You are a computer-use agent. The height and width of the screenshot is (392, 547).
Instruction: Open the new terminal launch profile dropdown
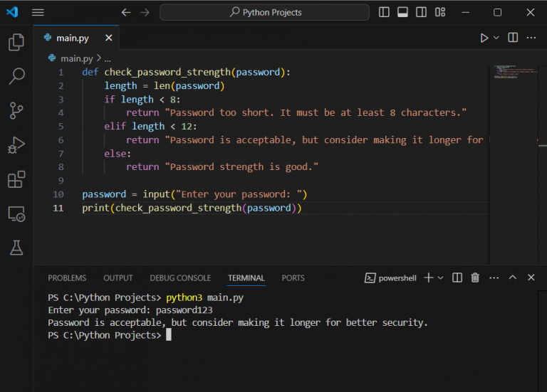[441, 277]
